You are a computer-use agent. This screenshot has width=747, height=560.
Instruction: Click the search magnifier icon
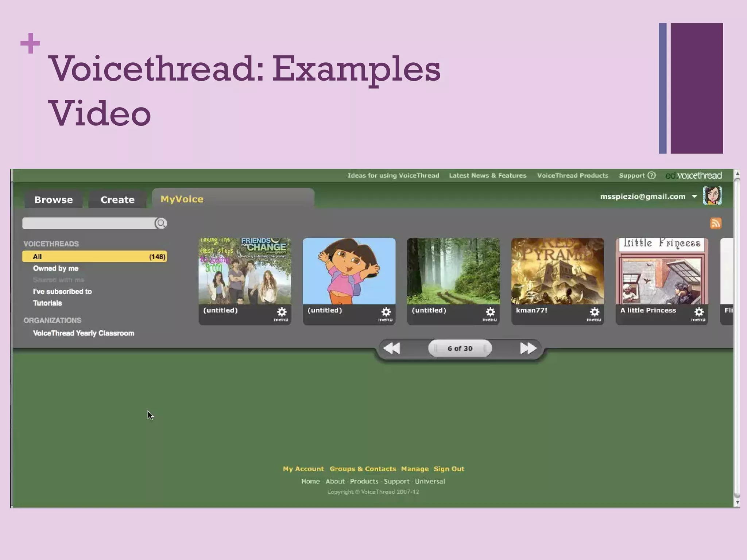(161, 223)
